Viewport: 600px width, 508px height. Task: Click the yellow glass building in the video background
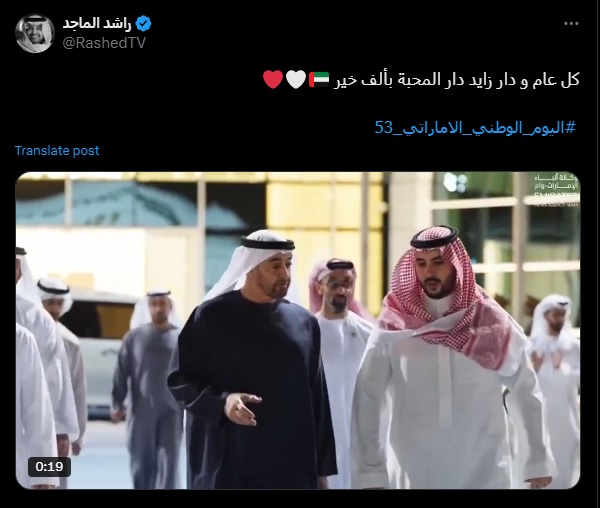[325, 214]
